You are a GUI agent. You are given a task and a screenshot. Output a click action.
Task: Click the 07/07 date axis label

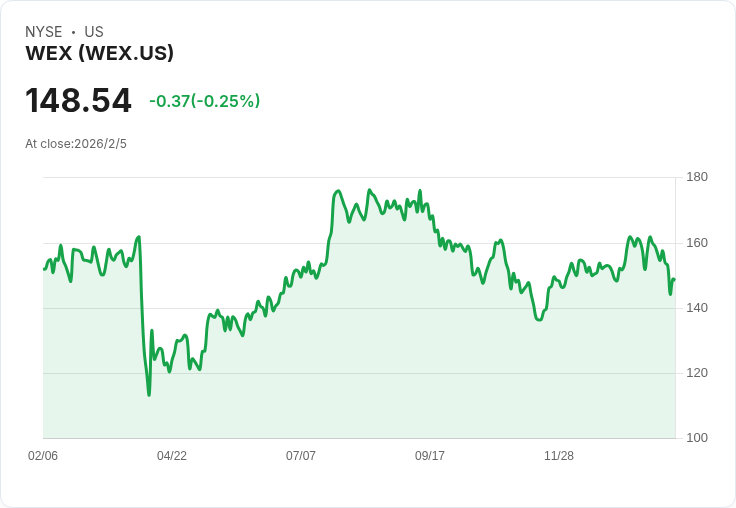[x=301, y=456]
